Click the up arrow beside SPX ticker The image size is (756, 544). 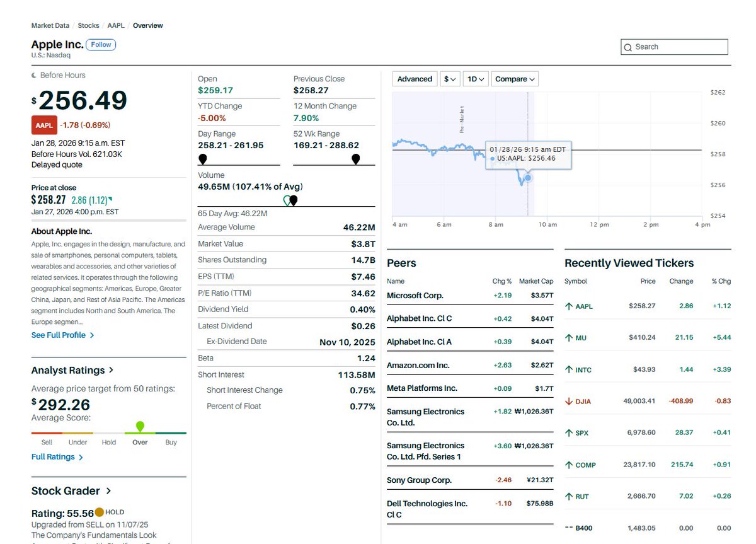coord(569,433)
